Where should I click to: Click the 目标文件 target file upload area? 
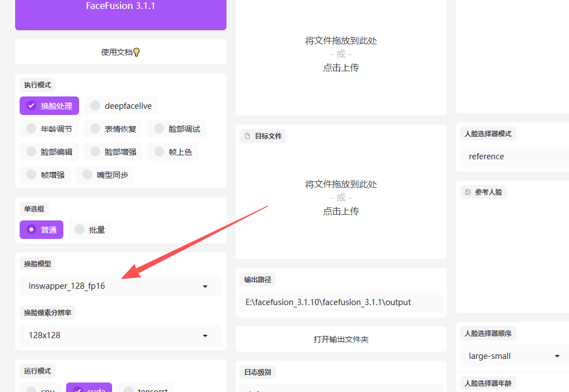[341, 198]
